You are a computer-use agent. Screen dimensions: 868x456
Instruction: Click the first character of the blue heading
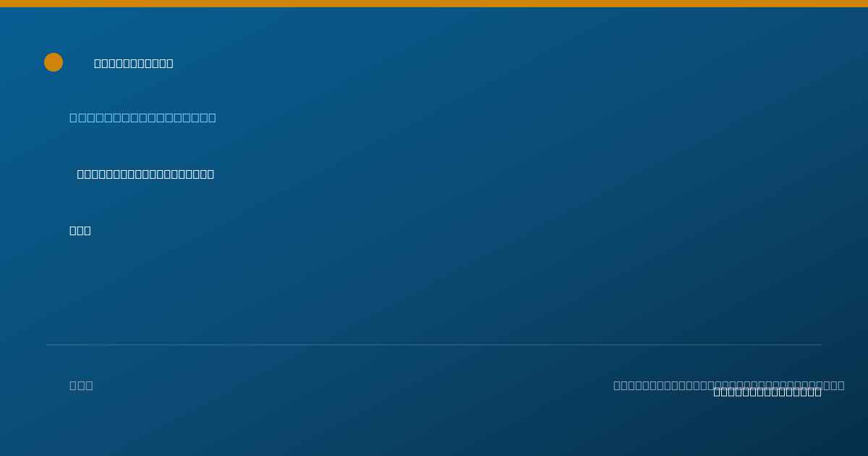click(73, 117)
